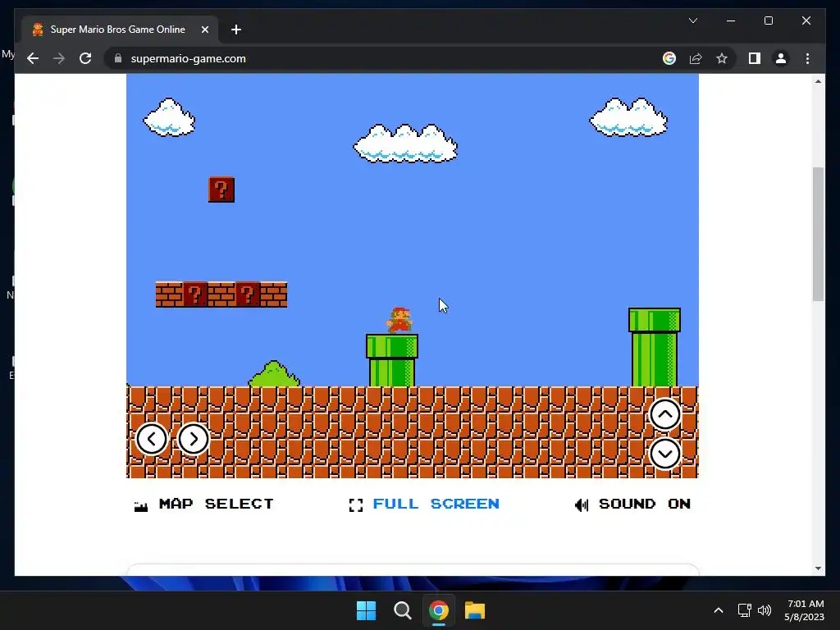Open the volume control in tray
This screenshot has width=840, height=630.
[765, 610]
